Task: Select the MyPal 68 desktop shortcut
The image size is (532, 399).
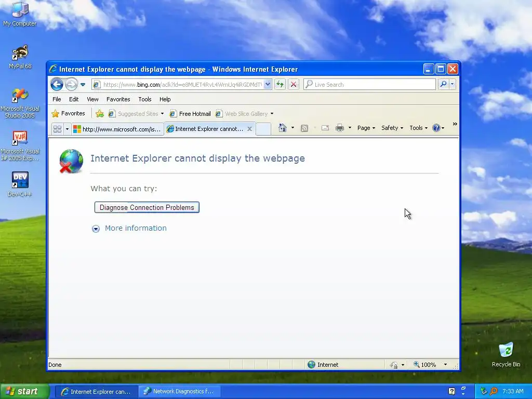Action: pos(20,57)
